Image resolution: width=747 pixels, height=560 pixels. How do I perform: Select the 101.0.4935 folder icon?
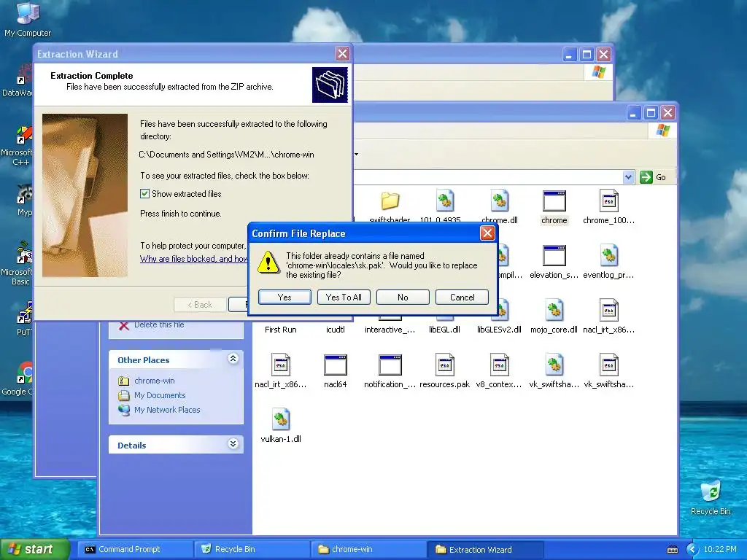click(444, 201)
